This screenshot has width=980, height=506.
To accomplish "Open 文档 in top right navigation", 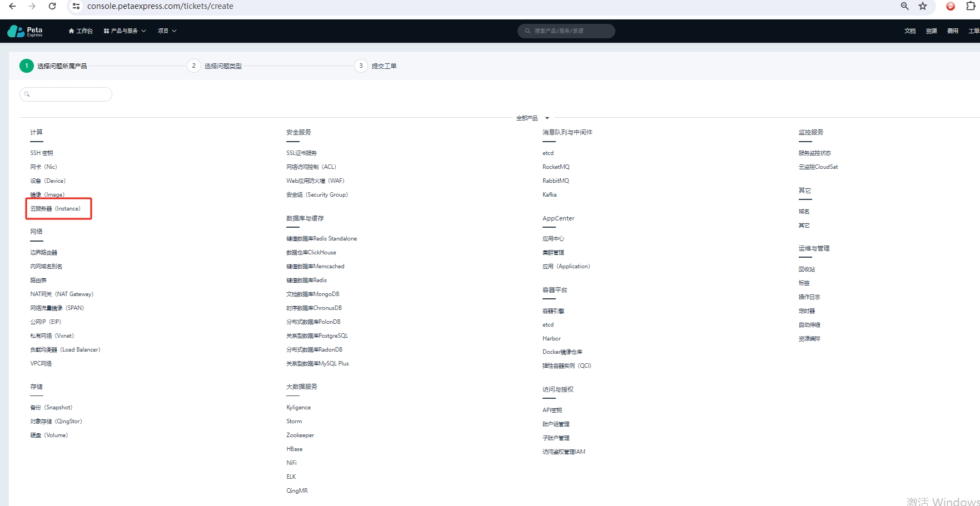I will 910,31.
